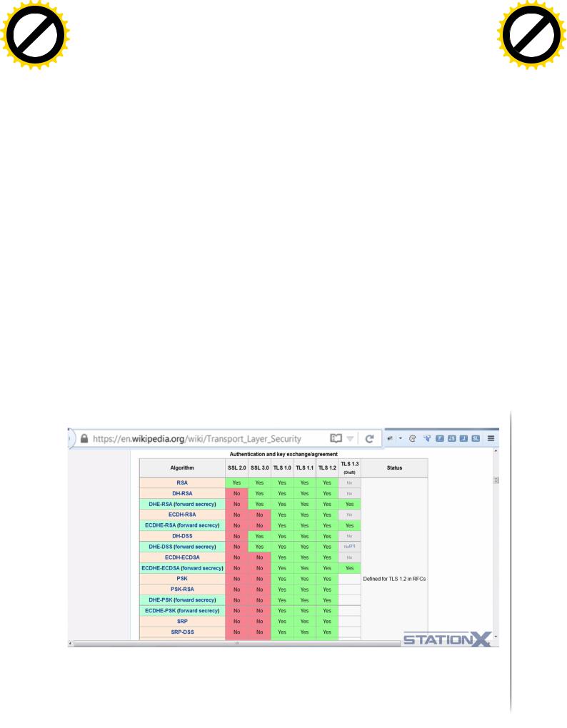Click the Yes in ECDHE-RSA row TLS 1.3

(x=350, y=525)
